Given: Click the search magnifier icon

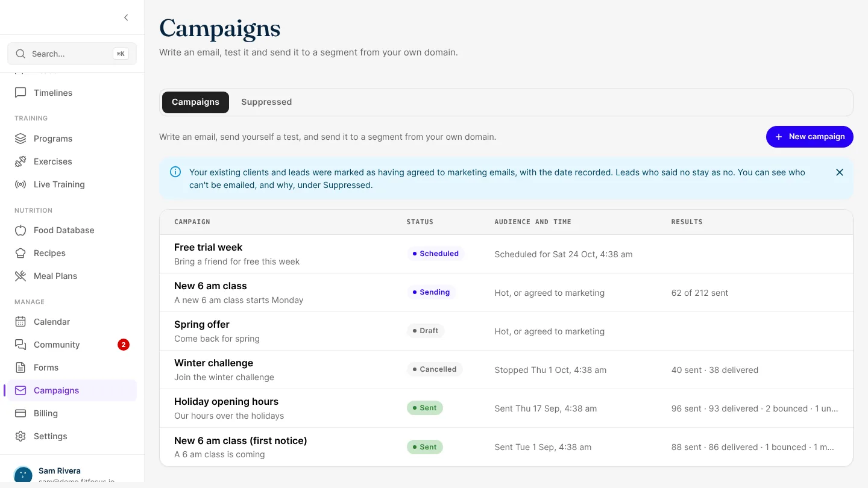Looking at the screenshot, I should (20, 54).
